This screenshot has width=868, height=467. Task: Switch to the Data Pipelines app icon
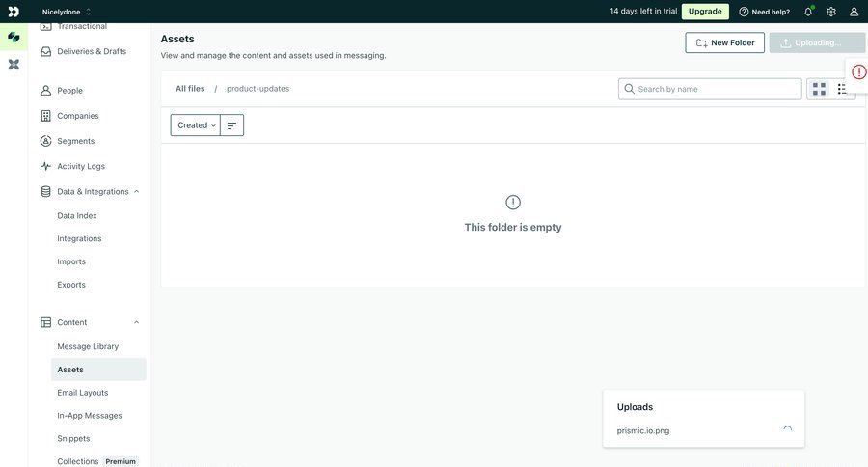pyautogui.click(x=14, y=64)
